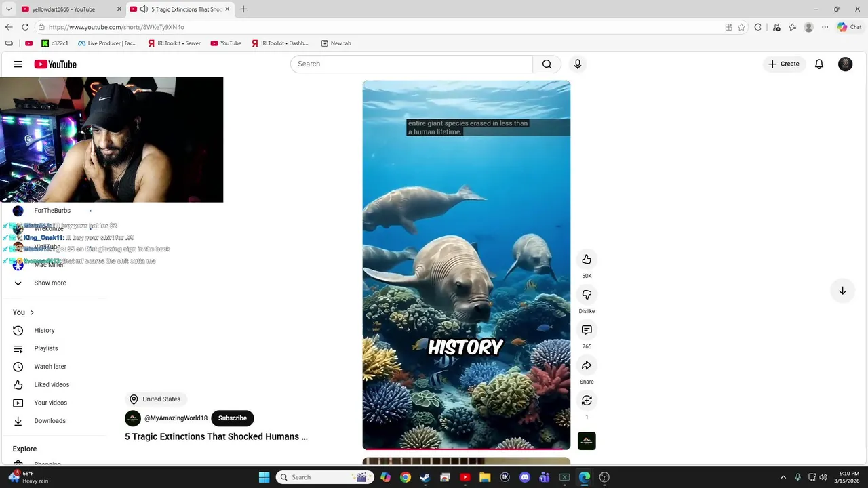The height and width of the screenshot is (488, 868).
Task: Open Watch later in the sidebar
Action: 50,367
